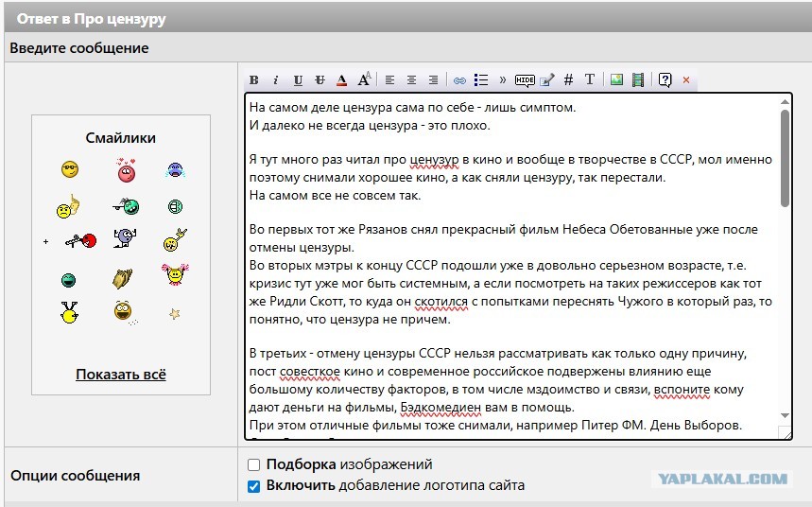Click the red X toolbar icon

click(x=686, y=79)
